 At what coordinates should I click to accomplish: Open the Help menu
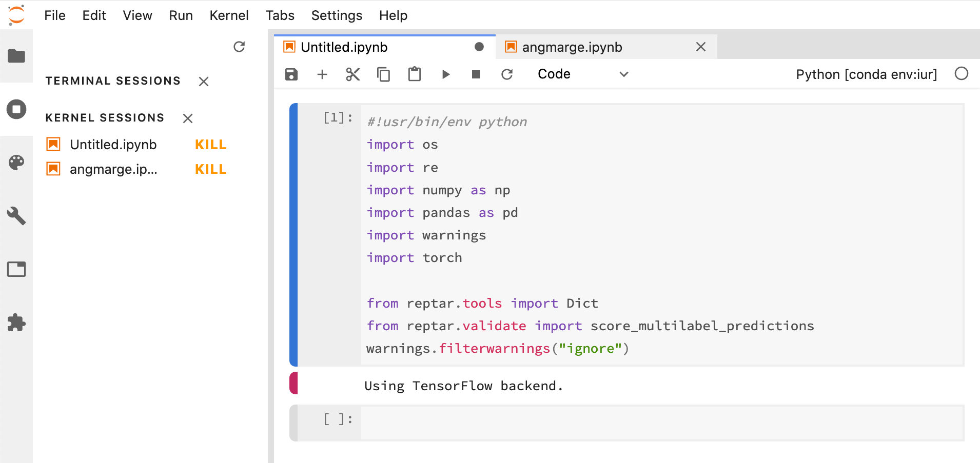click(x=393, y=15)
